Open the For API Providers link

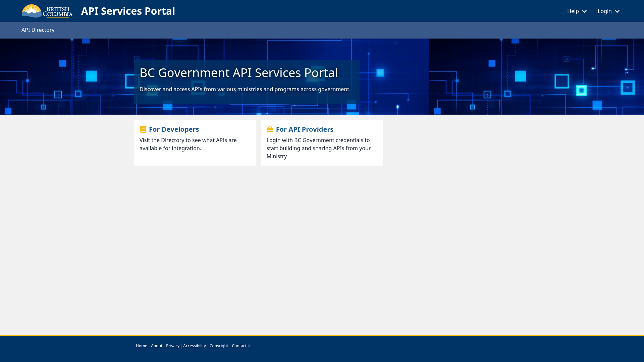pyautogui.click(x=305, y=129)
